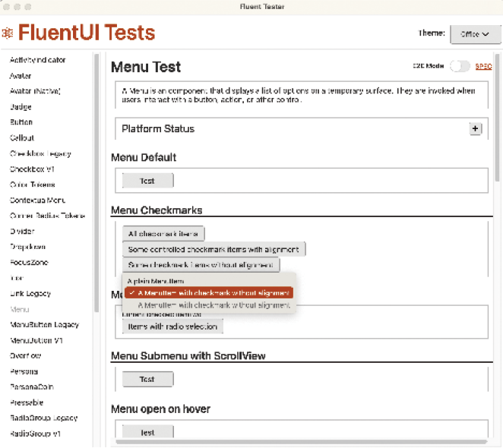
Task: Click the Menu Default section heading
Action: pos(144,157)
